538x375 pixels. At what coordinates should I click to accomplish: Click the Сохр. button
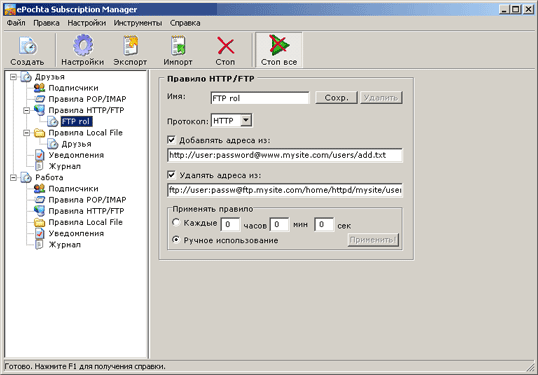pyautogui.click(x=336, y=98)
